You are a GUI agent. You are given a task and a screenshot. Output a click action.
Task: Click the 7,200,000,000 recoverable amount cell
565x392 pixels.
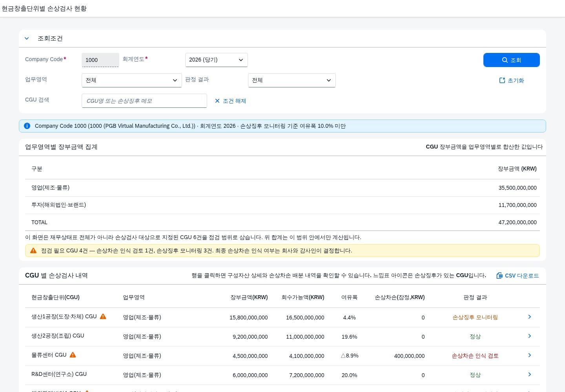pyautogui.click(x=307, y=375)
